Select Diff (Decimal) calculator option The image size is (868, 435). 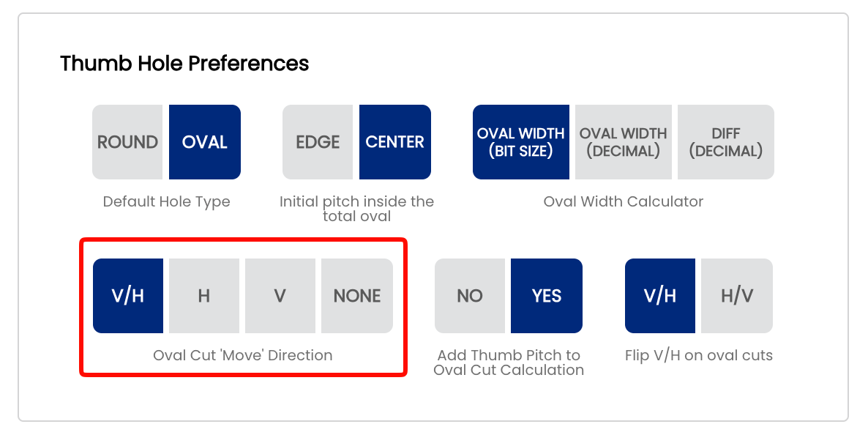tap(726, 142)
